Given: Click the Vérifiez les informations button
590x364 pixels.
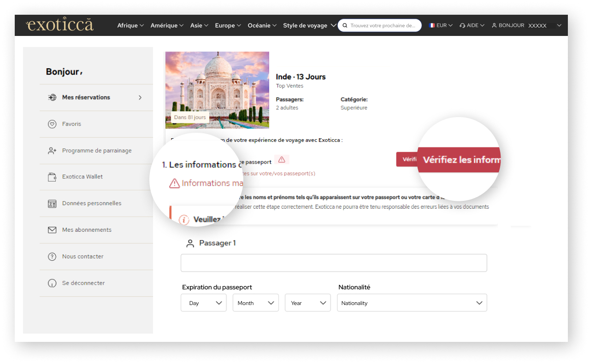Looking at the screenshot, I should pyautogui.click(x=459, y=160).
